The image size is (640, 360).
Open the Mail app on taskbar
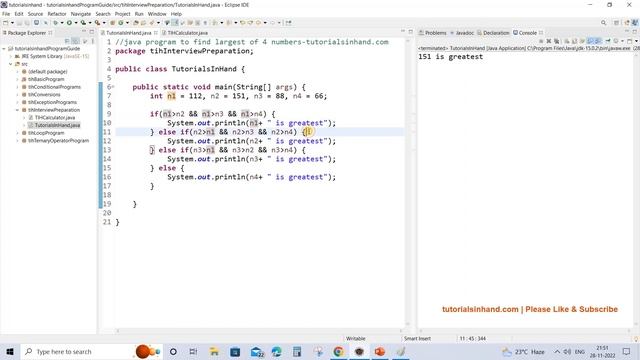(x=257, y=351)
